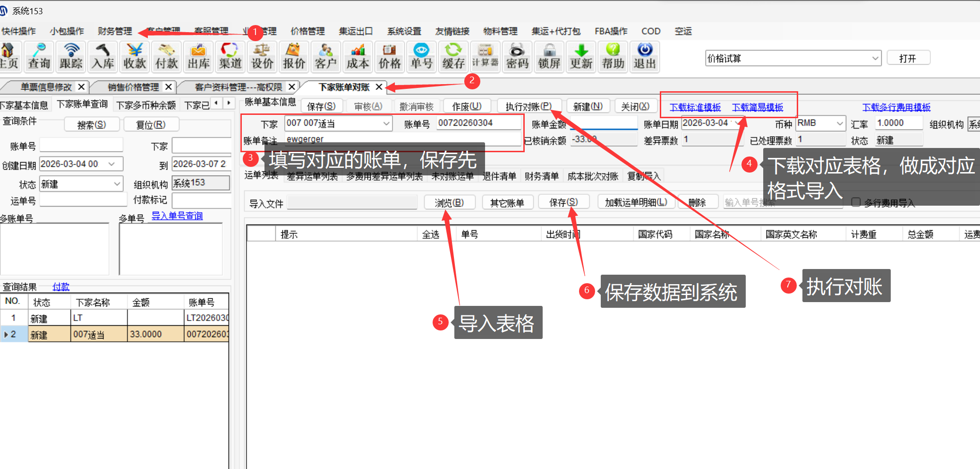Close the 销售价格管理 tab

coord(169,87)
